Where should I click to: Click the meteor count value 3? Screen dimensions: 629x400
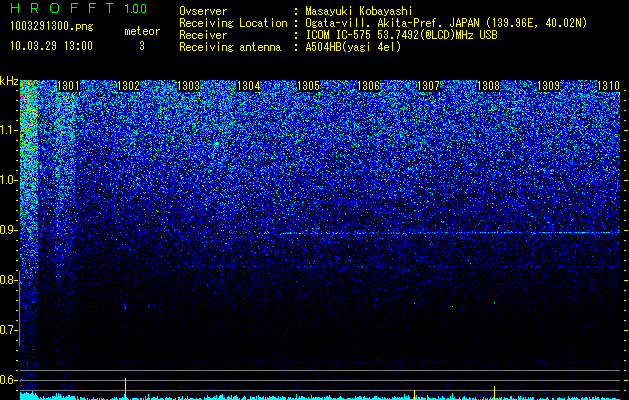pos(142,46)
